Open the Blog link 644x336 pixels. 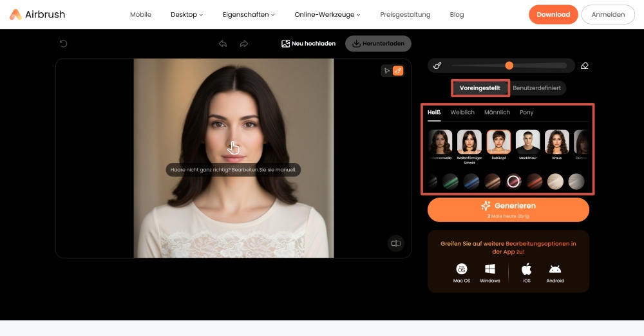click(x=457, y=14)
